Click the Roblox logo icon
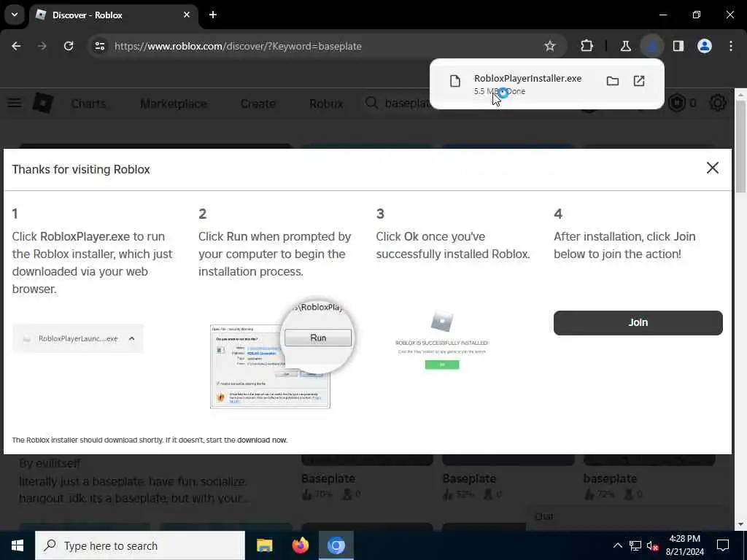Screen dimensions: 747x560 point(42,103)
